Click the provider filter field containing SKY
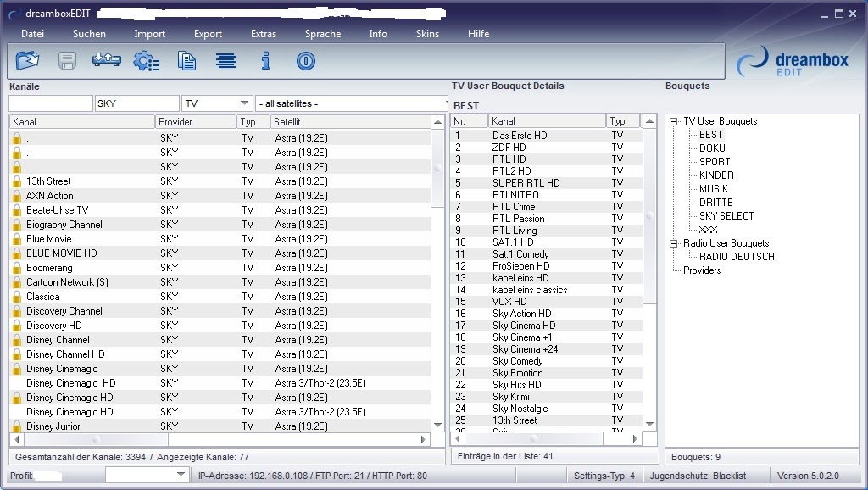Viewport: 868px width, 490px height. [x=136, y=103]
